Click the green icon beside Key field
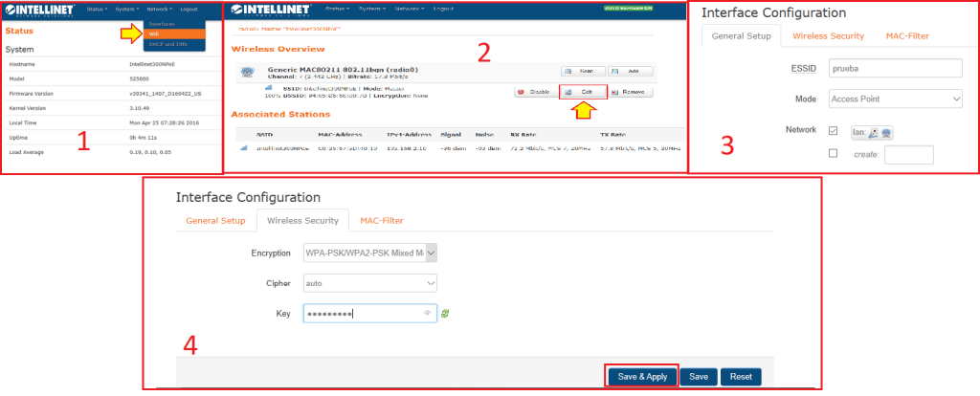Image resolution: width=980 pixels, height=396 pixels. coord(446,313)
